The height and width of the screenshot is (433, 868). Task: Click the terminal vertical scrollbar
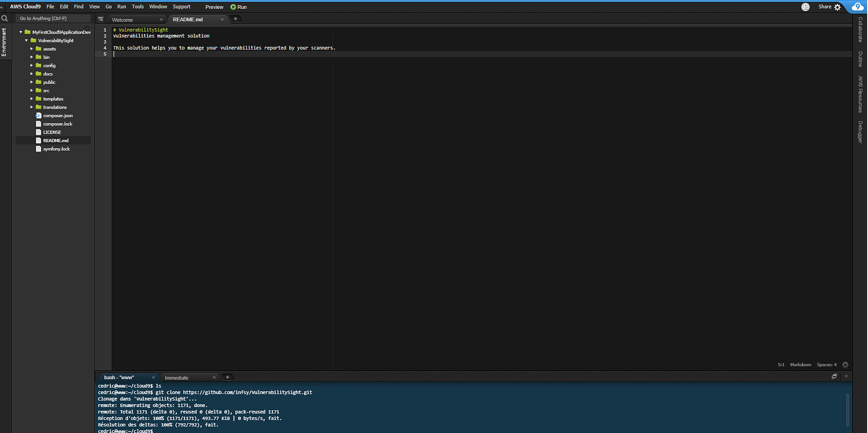[x=847, y=410]
